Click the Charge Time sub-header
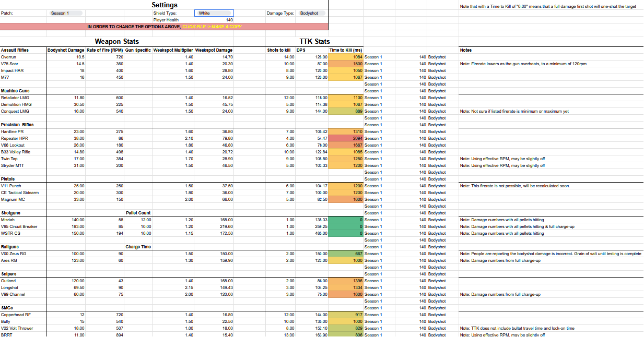644x337 pixels. pyautogui.click(x=138, y=247)
